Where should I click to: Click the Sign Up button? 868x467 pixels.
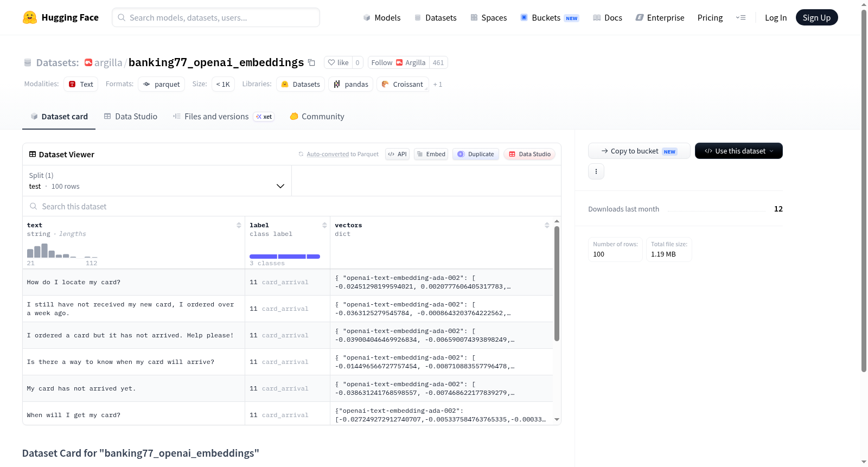point(816,17)
